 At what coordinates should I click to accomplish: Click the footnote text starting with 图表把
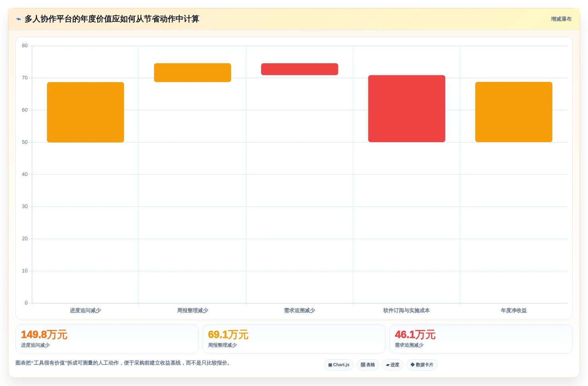coord(124,363)
